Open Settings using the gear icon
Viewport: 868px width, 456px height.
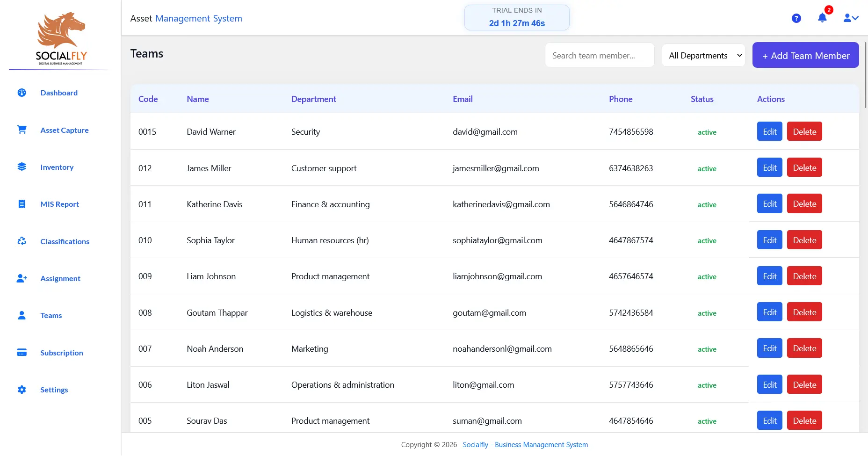coord(22,390)
